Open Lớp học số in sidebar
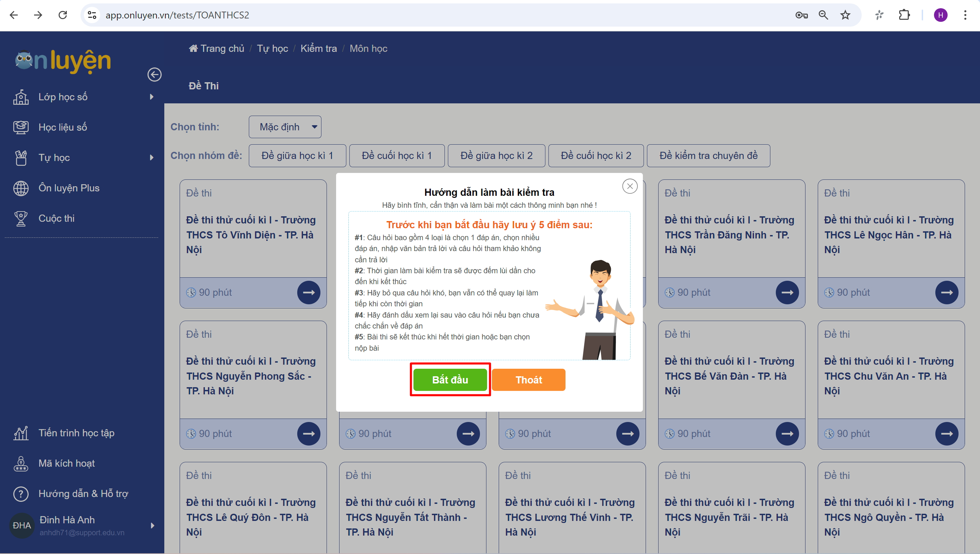980x554 pixels. (x=63, y=97)
